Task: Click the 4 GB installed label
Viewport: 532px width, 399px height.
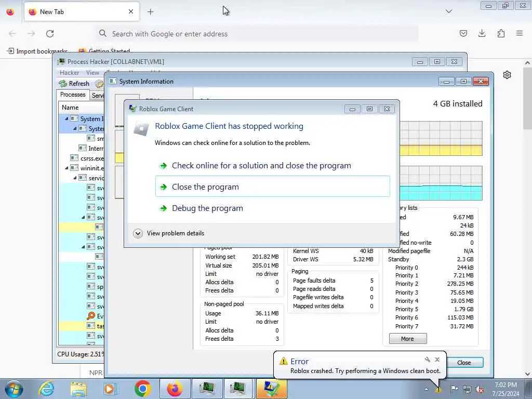Action: click(x=458, y=104)
